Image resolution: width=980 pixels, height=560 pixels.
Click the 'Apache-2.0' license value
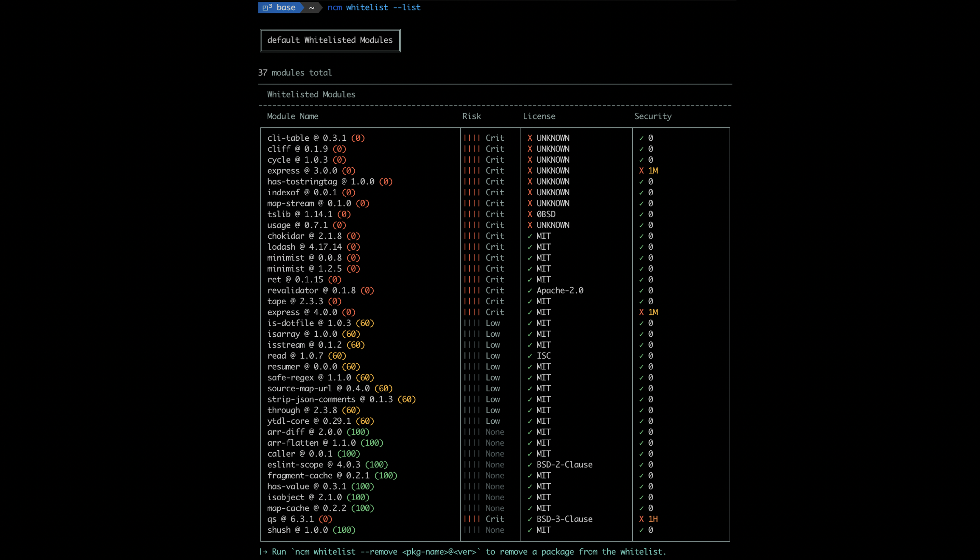click(x=560, y=290)
